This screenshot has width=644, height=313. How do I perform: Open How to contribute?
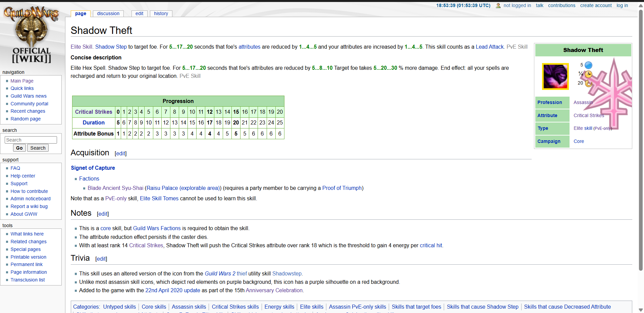(29, 191)
